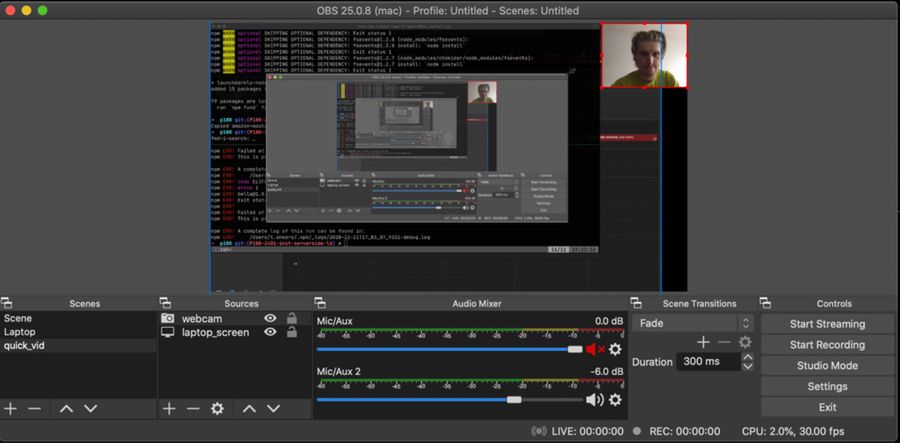Open Mic/Aux 2 audio settings gear
Image resolution: width=900 pixels, height=443 pixels.
[615, 399]
